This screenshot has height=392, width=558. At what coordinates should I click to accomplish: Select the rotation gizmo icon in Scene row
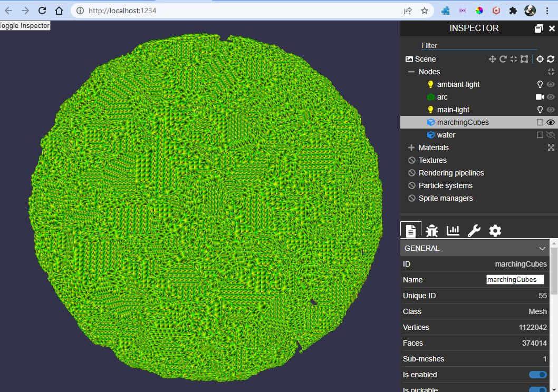503,59
